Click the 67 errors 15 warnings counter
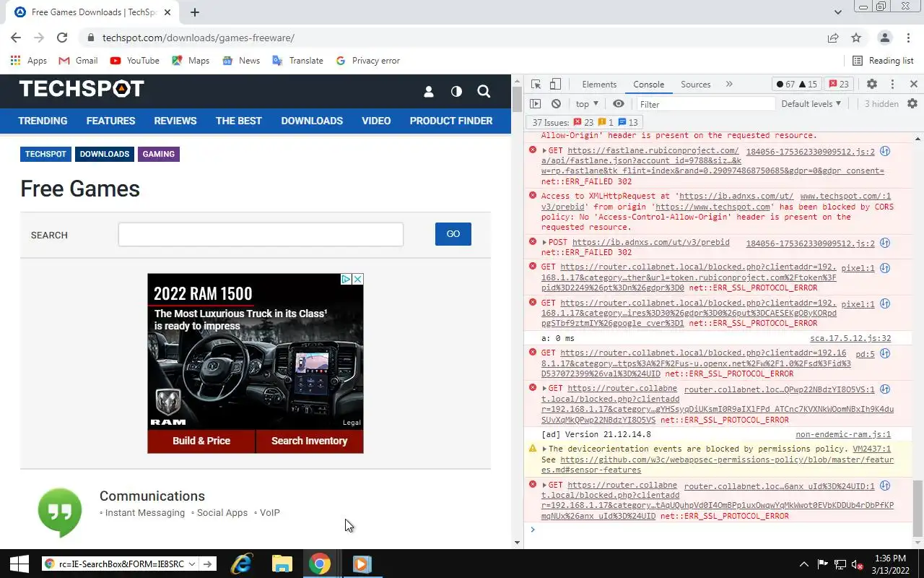Image resolution: width=924 pixels, height=578 pixels. pyautogui.click(x=797, y=85)
